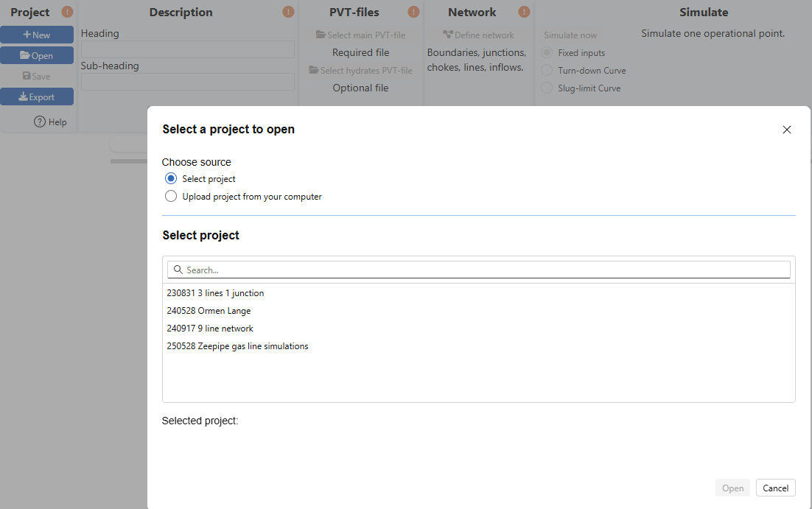The width and height of the screenshot is (812, 509).
Task: Click the Define network button
Action: pyautogui.click(x=478, y=35)
